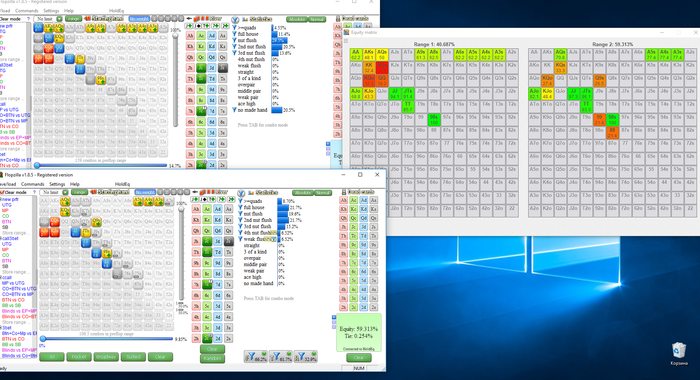
Task: Click the front Flopzilla preflop range percentage slider handle
Action: (x=43, y=339)
